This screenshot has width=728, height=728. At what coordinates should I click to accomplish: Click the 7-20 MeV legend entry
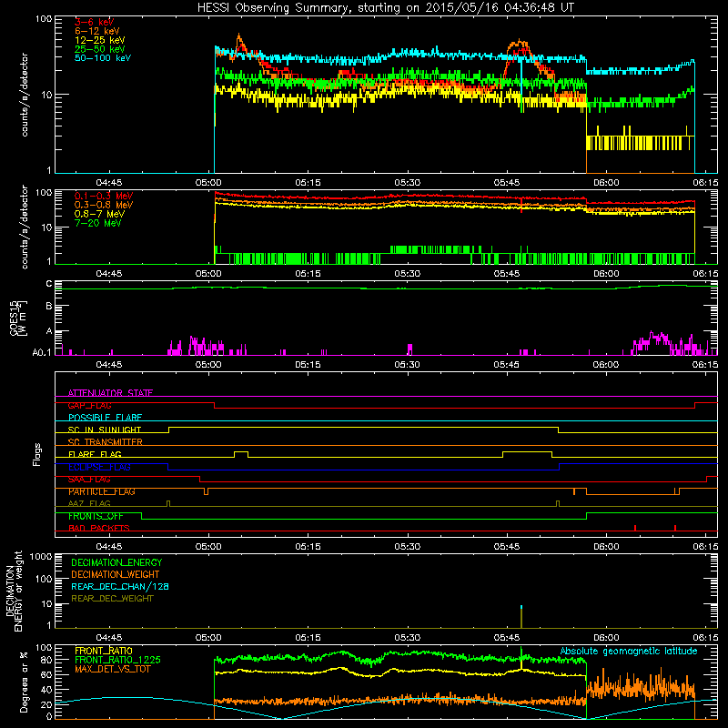coord(98,223)
